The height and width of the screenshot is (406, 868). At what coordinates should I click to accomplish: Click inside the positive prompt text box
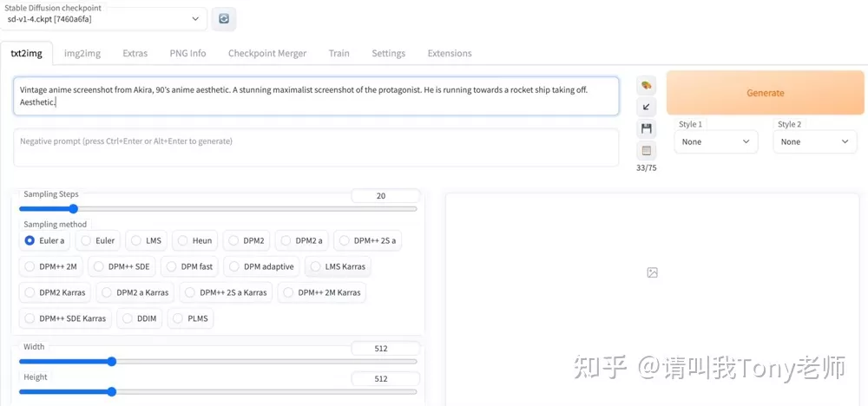pyautogui.click(x=316, y=95)
